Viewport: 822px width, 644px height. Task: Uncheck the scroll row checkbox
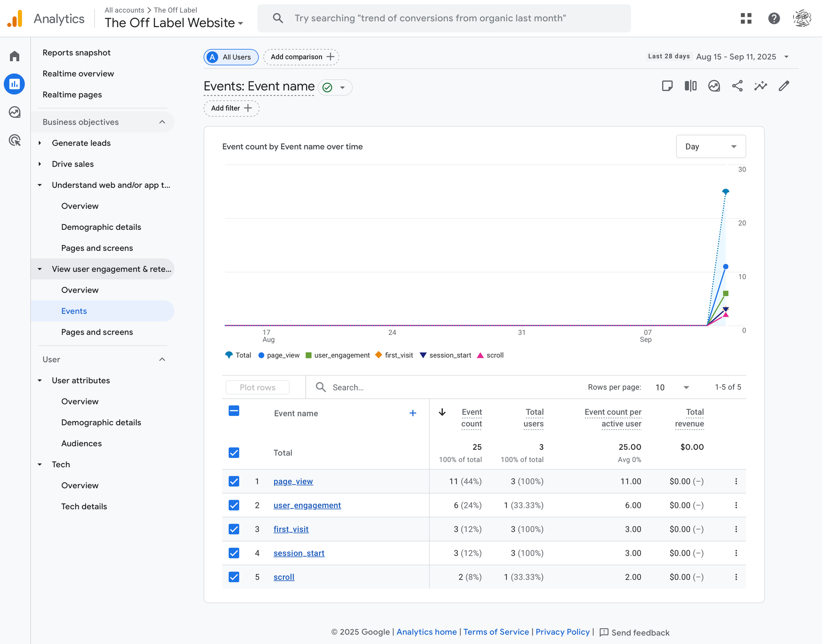[234, 577]
